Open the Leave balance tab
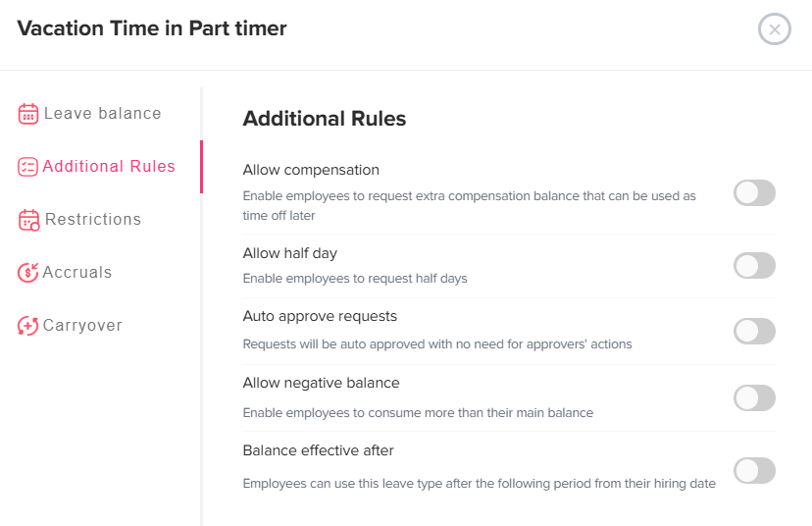This screenshot has height=526, width=812. [102, 114]
